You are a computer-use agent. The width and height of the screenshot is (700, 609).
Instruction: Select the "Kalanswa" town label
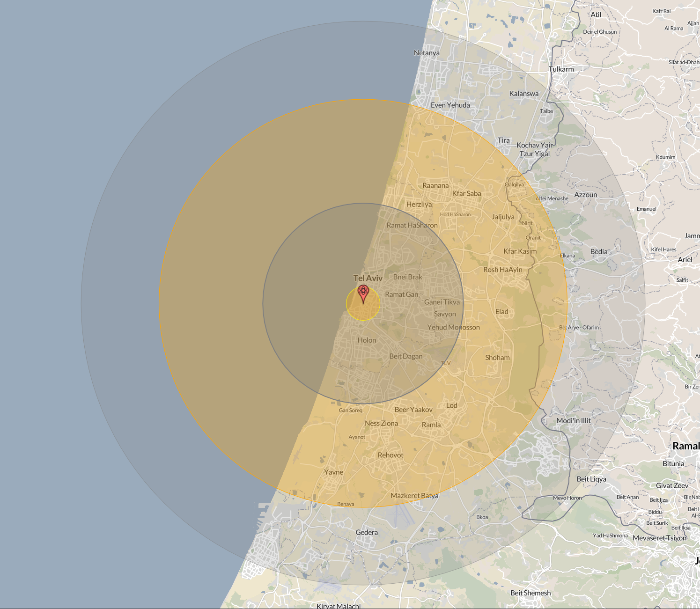click(x=524, y=94)
